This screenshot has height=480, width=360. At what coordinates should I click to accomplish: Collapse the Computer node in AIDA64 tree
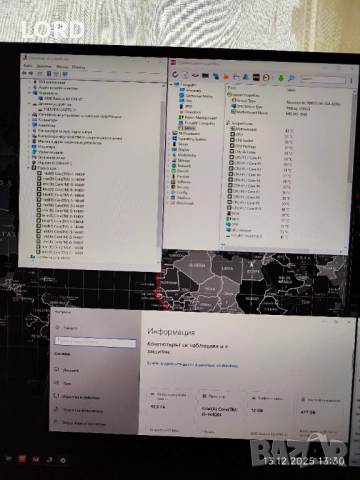click(x=171, y=85)
